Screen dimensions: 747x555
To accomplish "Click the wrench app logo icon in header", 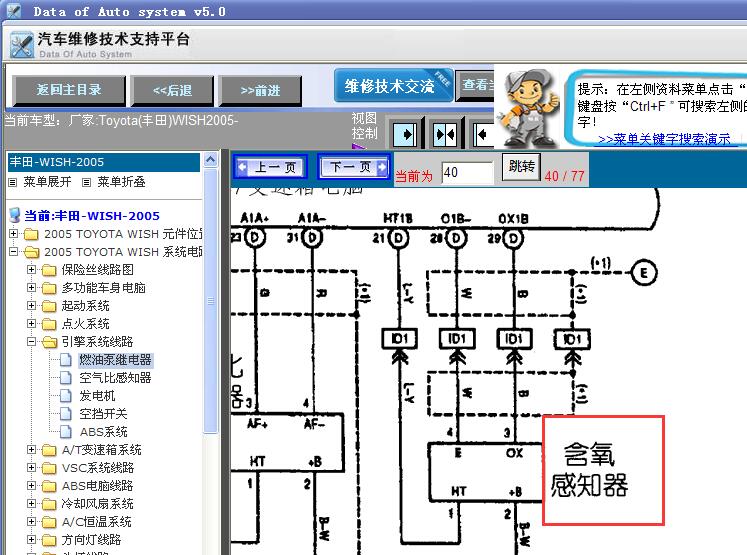I will tap(21, 45).
